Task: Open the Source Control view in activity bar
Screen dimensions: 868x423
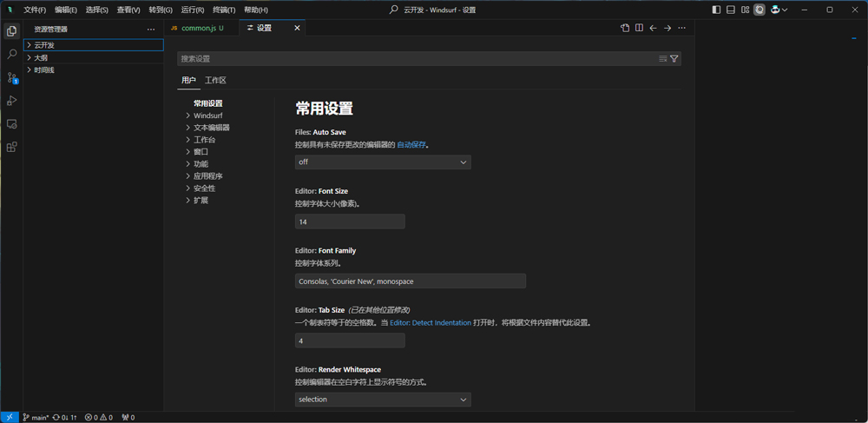Action: [11, 77]
